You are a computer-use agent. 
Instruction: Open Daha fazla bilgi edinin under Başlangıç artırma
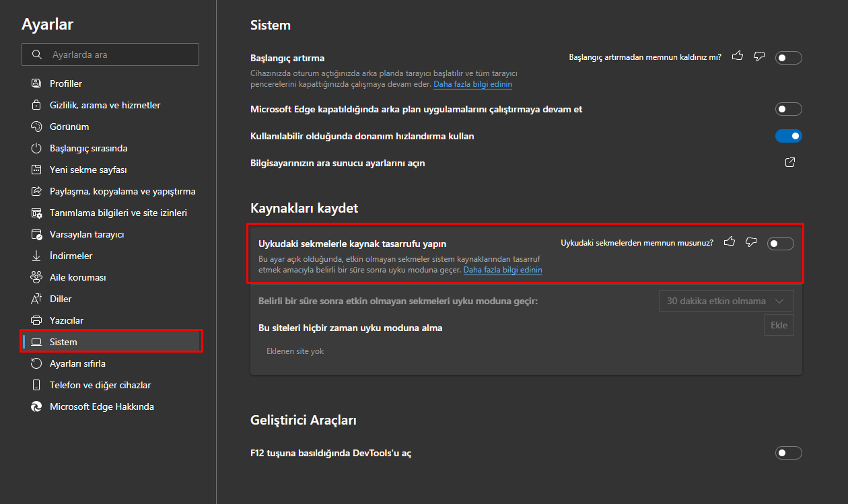click(x=472, y=84)
